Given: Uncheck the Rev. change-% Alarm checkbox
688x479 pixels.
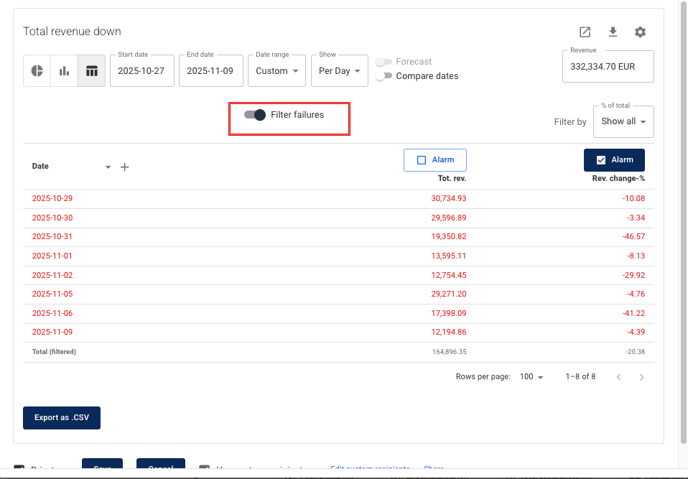Looking at the screenshot, I should point(601,160).
